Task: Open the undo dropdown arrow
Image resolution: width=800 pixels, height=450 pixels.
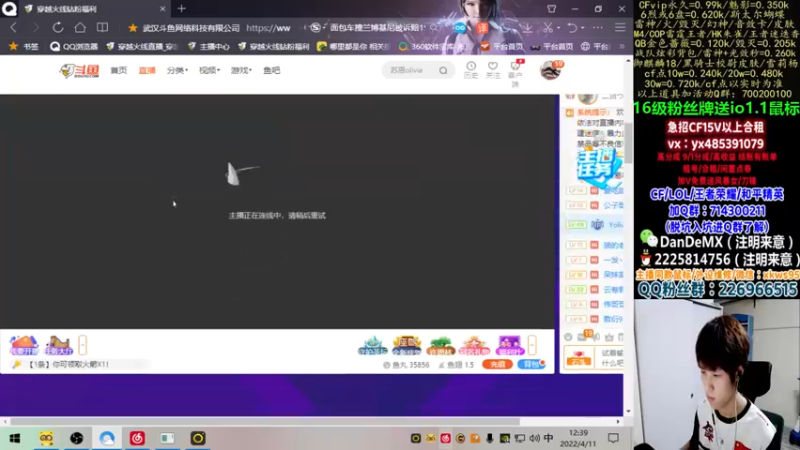Action: click(583, 28)
